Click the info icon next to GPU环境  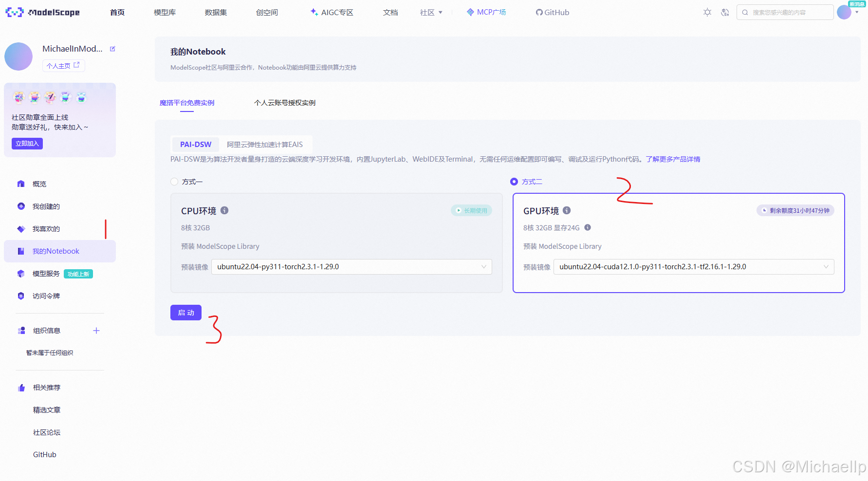[x=567, y=210]
